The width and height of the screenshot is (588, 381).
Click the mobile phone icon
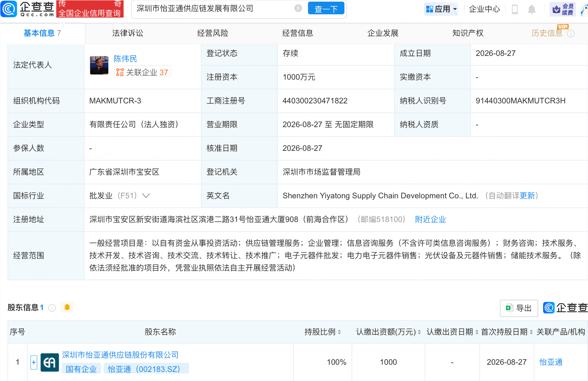point(514,9)
